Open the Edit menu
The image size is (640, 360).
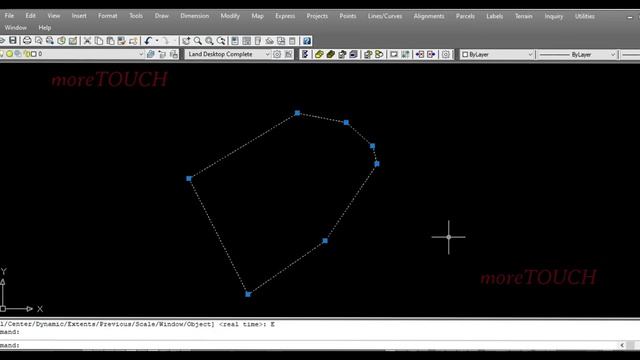click(31, 16)
